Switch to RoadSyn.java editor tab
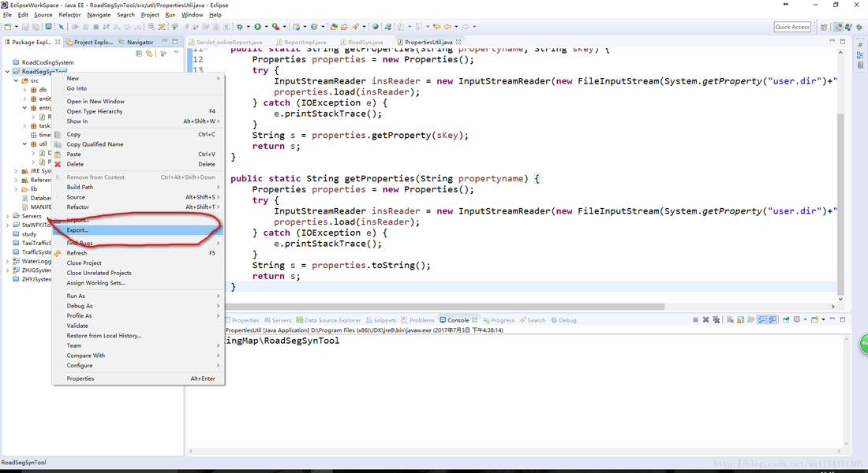The image size is (868, 473). [361, 42]
